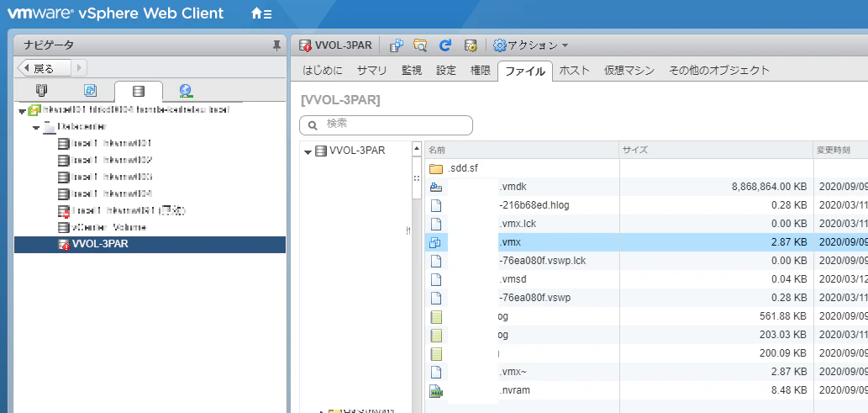The height and width of the screenshot is (413, 868).
Task: Open the 監視 tab
Action: 411,71
